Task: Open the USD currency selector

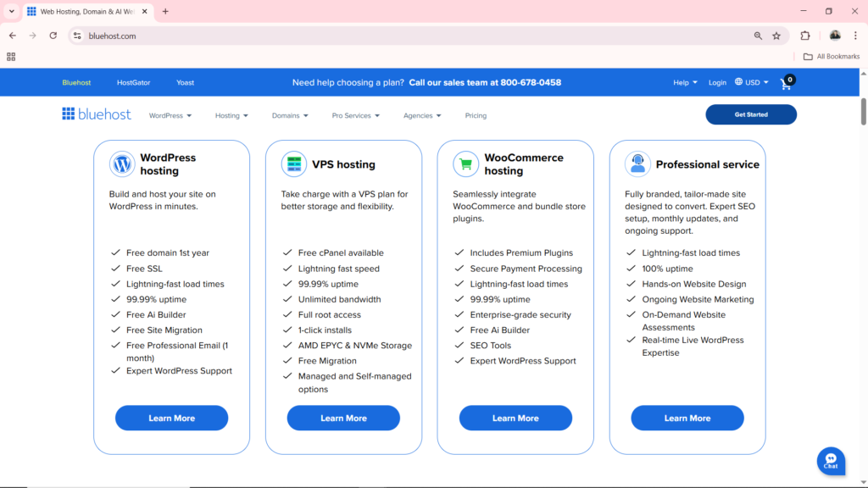Action: pyautogui.click(x=750, y=82)
